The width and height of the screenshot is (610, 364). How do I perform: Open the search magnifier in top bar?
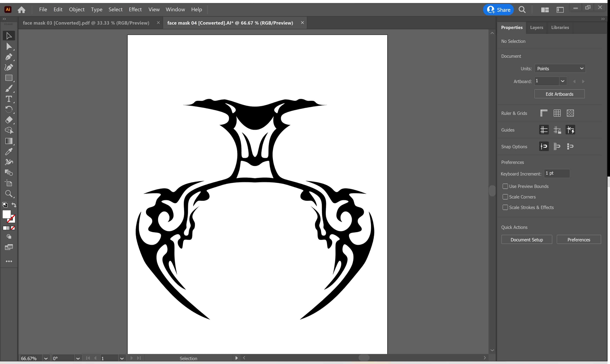(522, 9)
